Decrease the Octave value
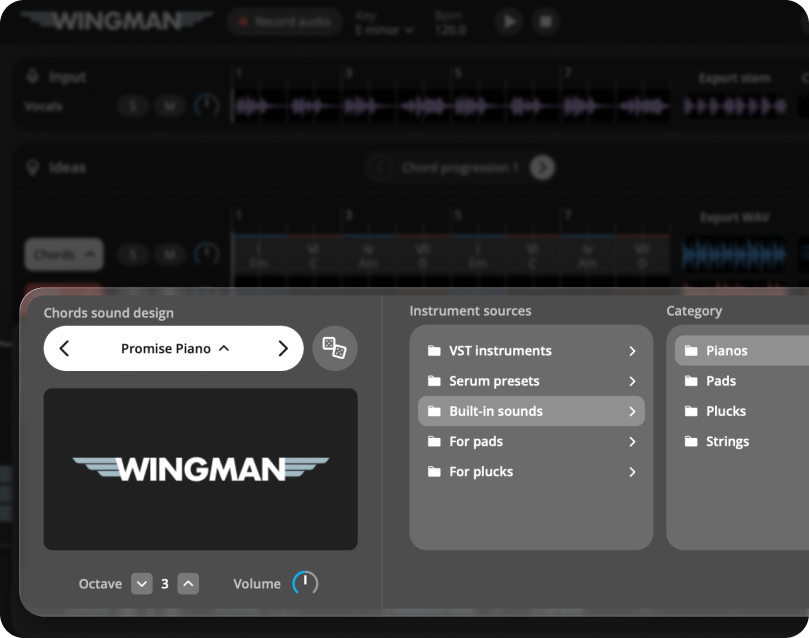 pyautogui.click(x=141, y=584)
